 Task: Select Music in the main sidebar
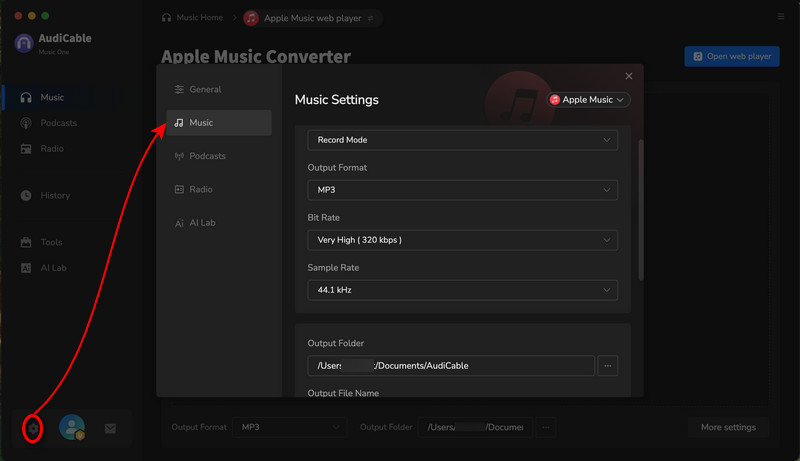pyautogui.click(x=63, y=97)
